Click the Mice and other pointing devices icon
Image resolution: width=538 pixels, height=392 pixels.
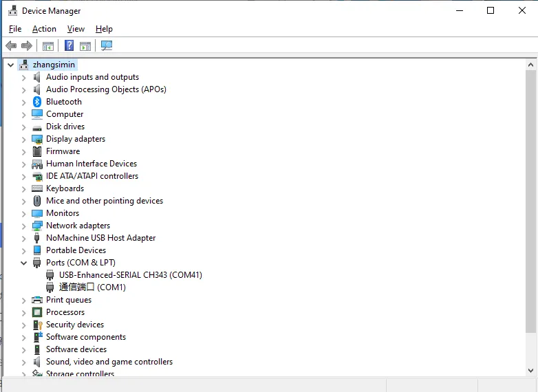tap(37, 201)
